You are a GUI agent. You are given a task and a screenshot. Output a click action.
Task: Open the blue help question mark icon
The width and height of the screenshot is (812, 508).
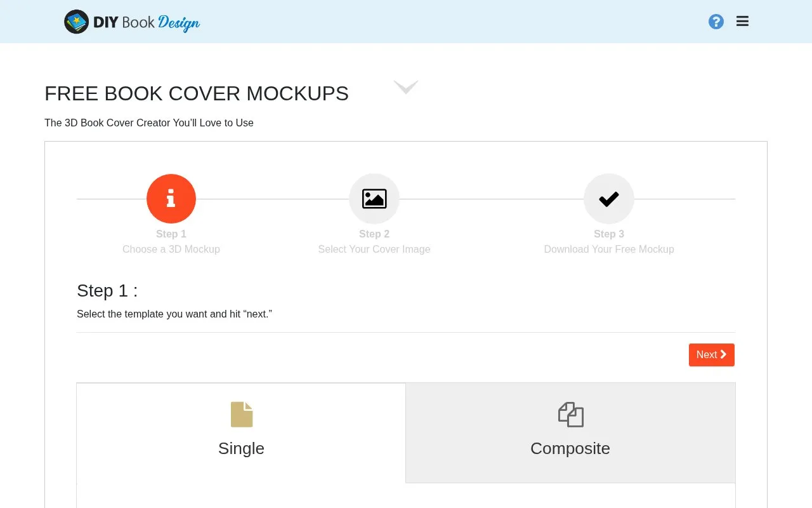[x=716, y=22]
